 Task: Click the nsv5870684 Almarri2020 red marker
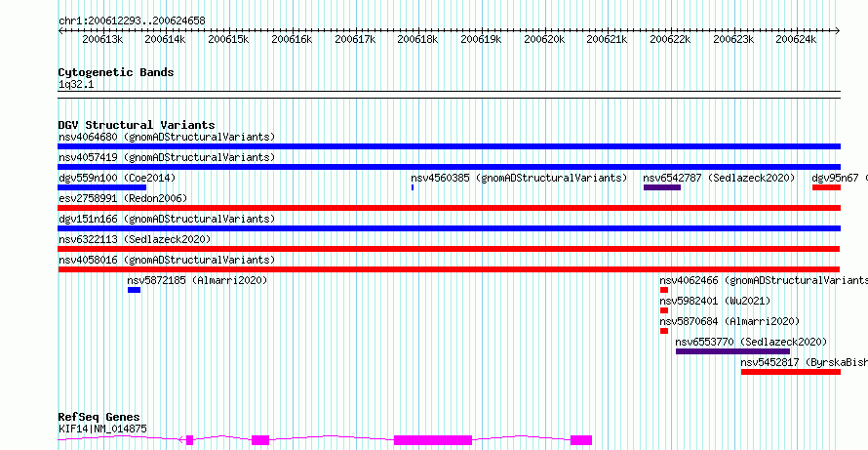point(664,331)
